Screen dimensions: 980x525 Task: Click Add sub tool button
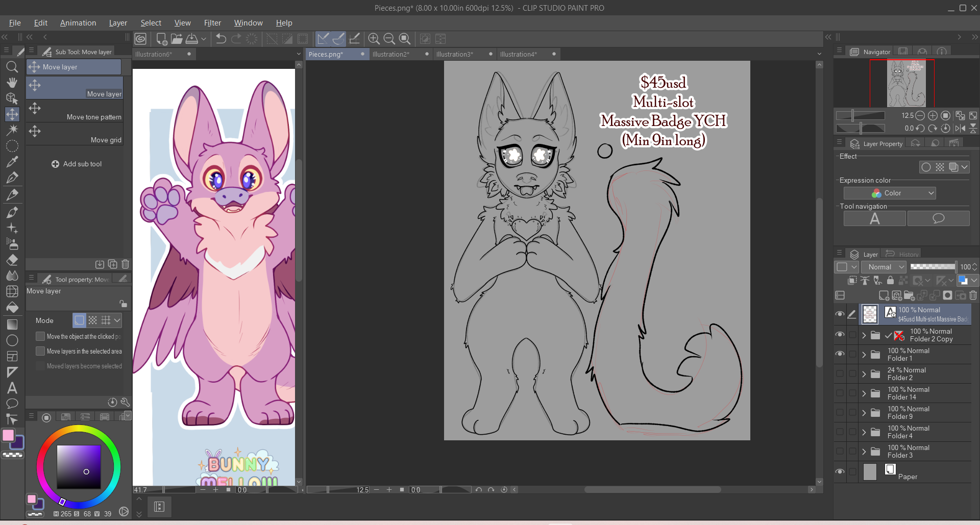click(77, 164)
